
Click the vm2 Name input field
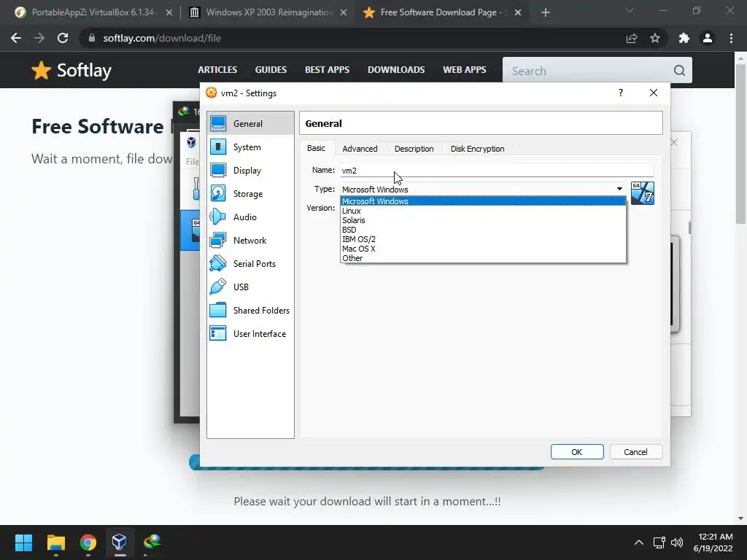497,171
